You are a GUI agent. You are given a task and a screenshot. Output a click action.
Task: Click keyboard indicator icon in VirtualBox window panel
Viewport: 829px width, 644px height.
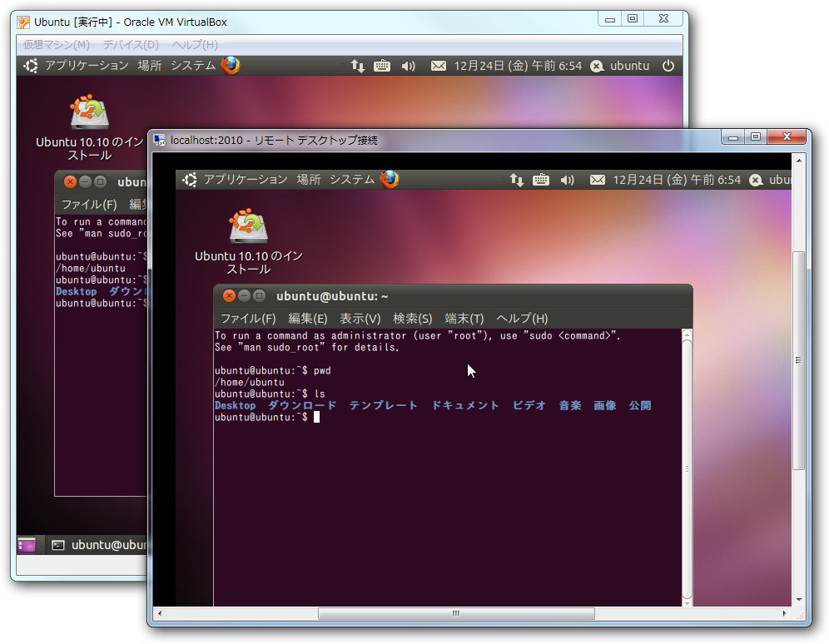[x=382, y=66]
